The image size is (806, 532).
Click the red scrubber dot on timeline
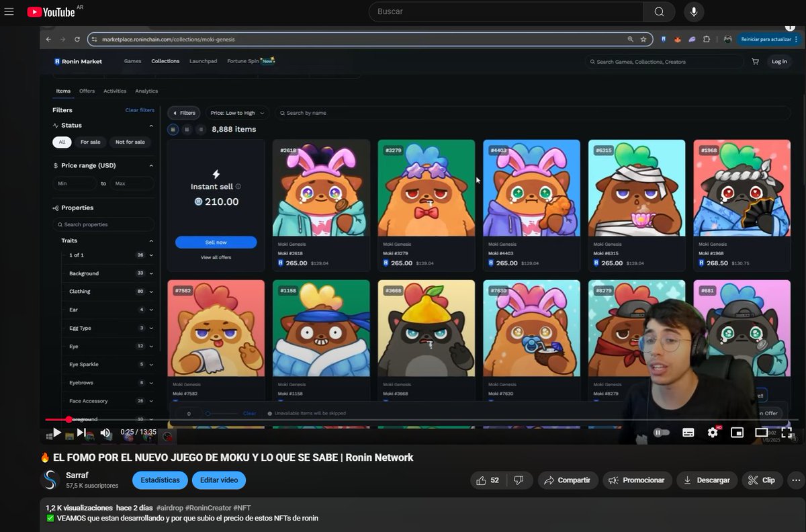69,420
